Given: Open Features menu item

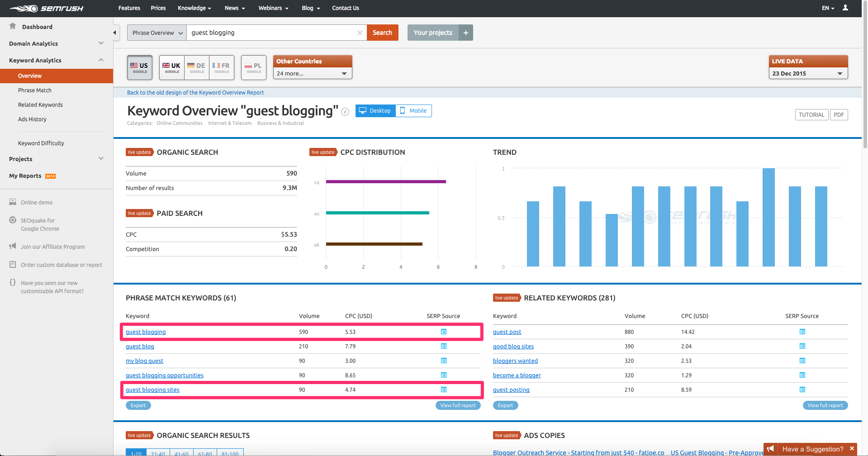Looking at the screenshot, I should (x=129, y=8).
